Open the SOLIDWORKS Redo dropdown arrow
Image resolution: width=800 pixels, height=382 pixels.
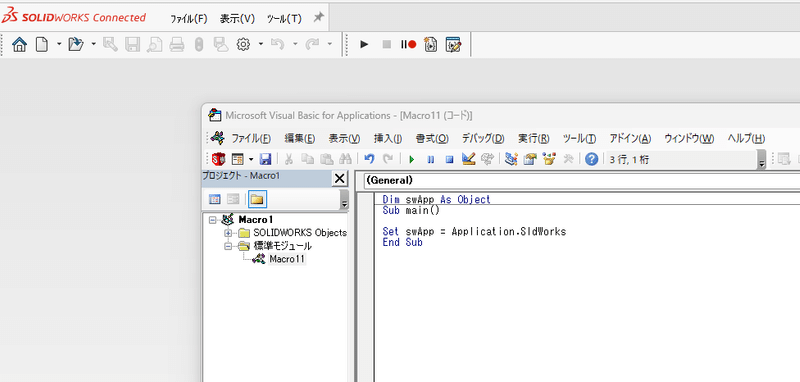coord(330,44)
